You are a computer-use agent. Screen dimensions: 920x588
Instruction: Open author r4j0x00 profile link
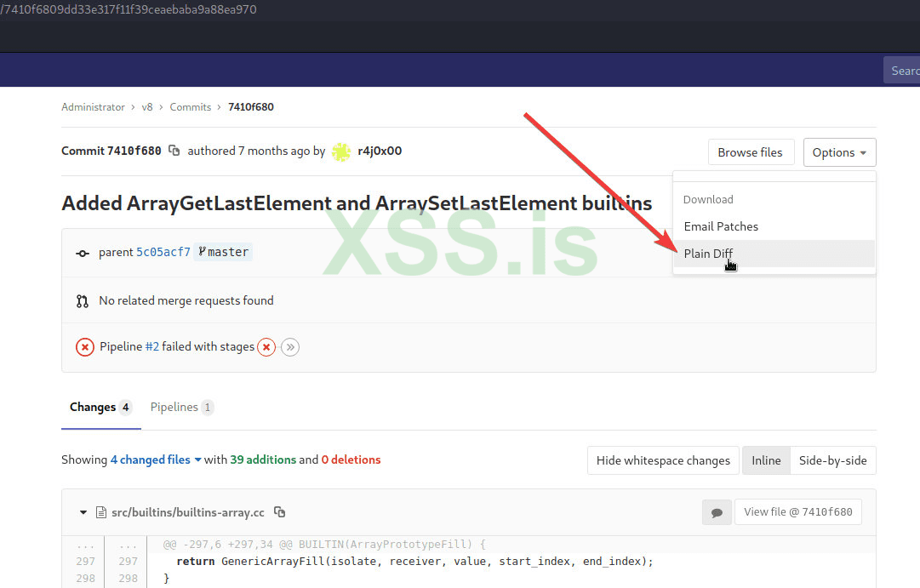tap(380, 151)
